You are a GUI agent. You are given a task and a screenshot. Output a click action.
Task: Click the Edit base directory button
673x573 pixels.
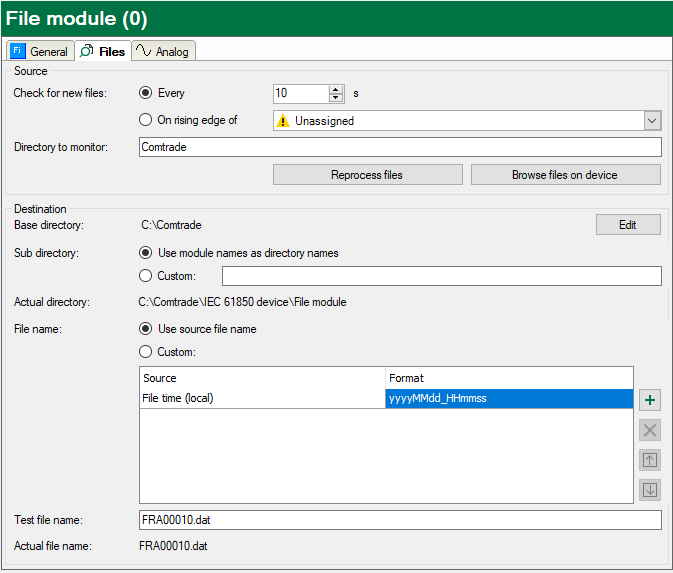pyautogui.click(x=627, y=225)
